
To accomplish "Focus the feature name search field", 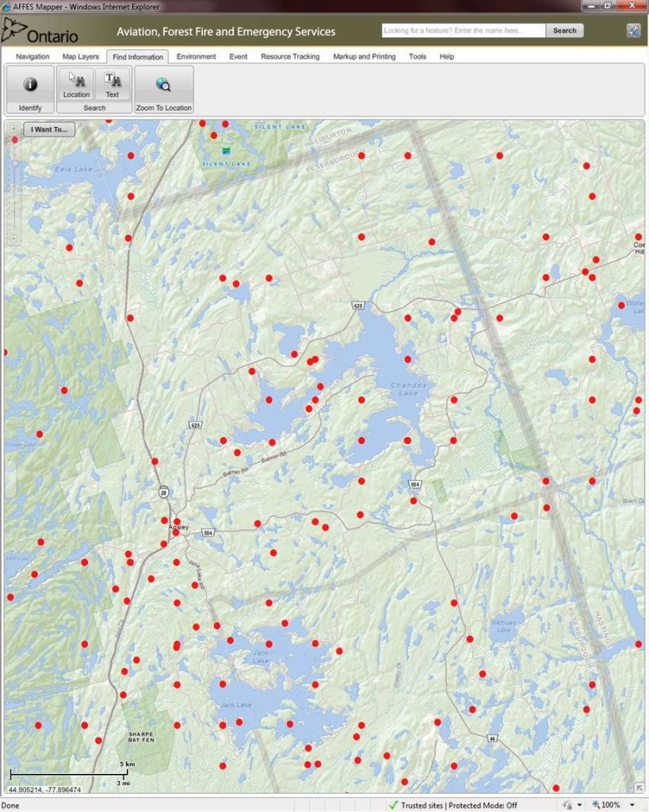I will [463, 31].
